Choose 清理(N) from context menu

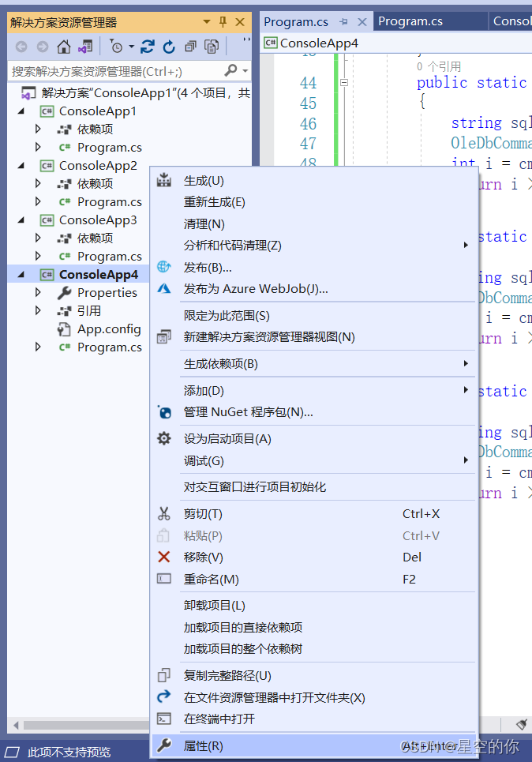(313, 224)
